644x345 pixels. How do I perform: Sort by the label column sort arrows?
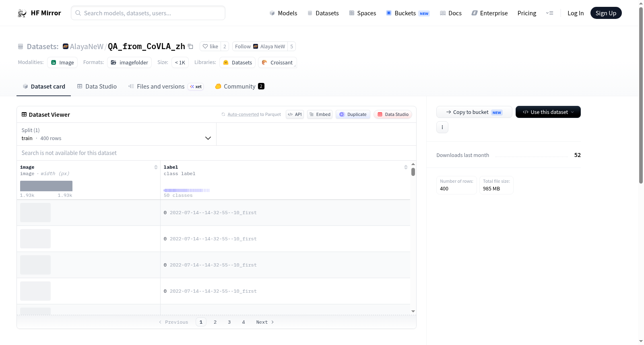(x=406, y=167)
